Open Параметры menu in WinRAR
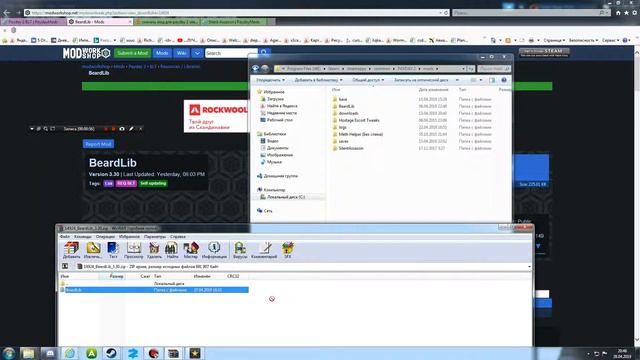The image size is (640, 360). point(155,237)
